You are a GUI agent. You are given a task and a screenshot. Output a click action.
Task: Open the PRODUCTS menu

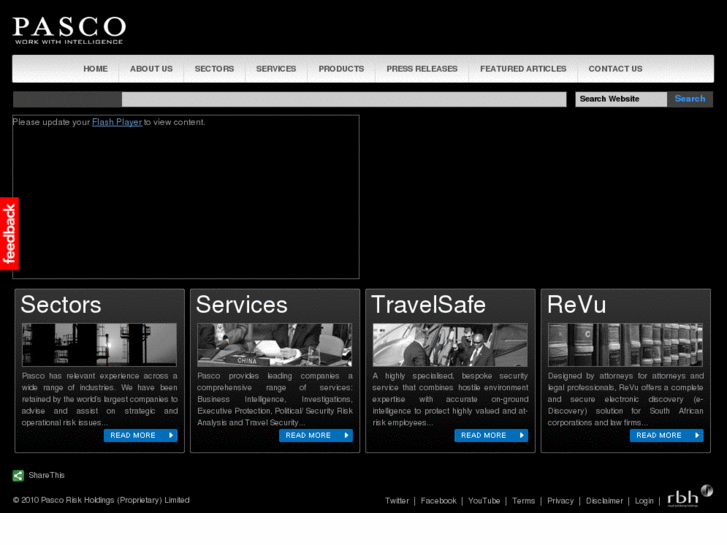point(341,69)
